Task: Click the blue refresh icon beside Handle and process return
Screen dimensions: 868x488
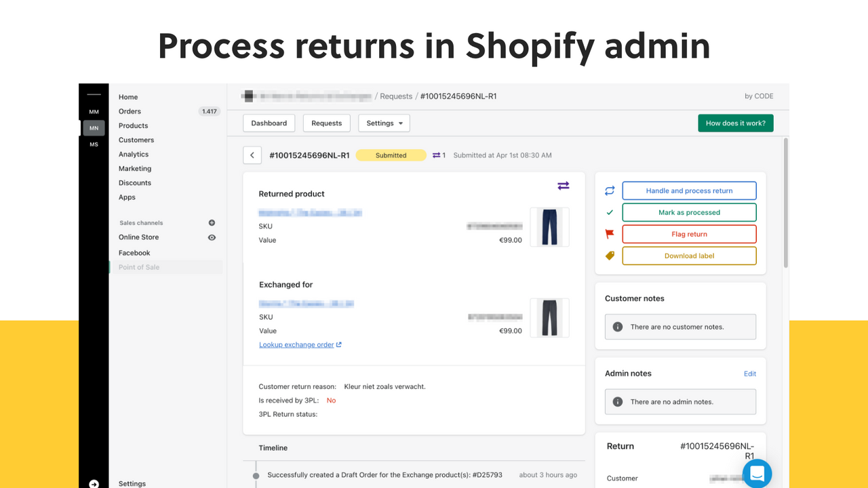Action: [610, 190]
